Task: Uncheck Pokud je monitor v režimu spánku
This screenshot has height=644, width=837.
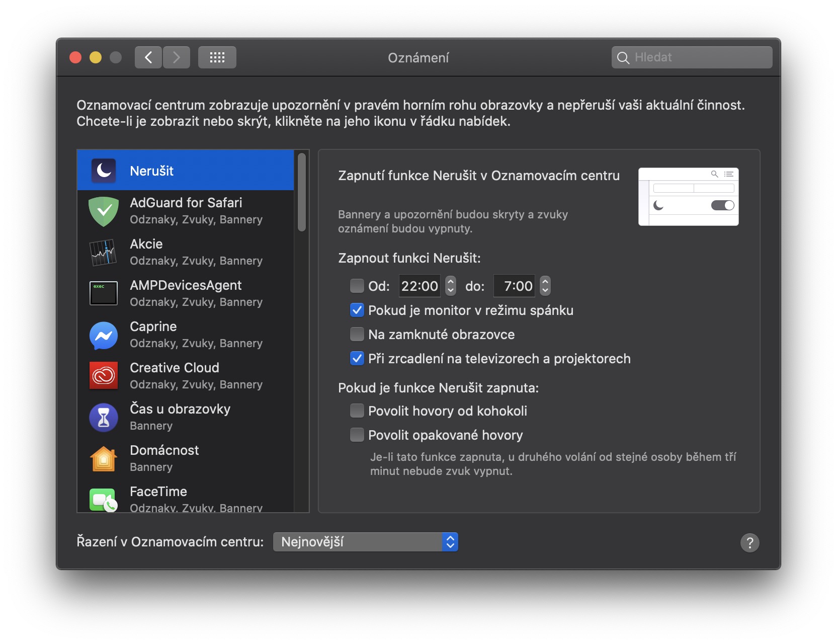Action: (357, 310)
